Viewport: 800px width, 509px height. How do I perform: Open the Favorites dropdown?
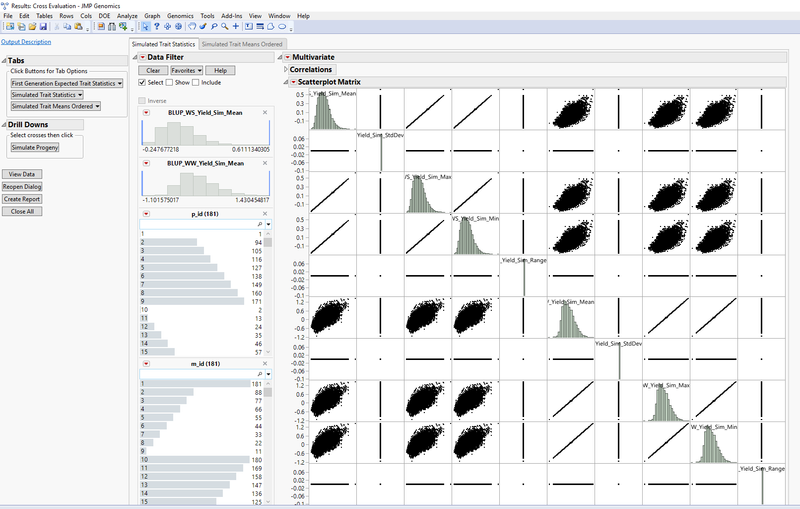click(186, 70)
